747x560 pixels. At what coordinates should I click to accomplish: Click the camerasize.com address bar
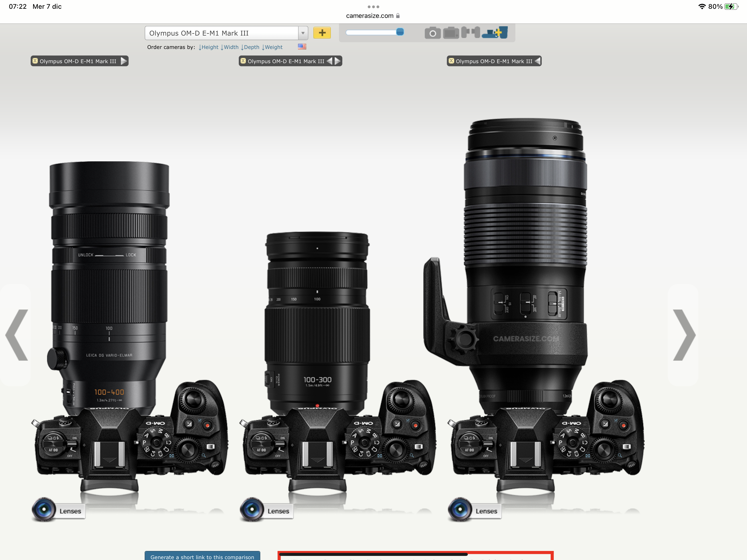point(373,16)
